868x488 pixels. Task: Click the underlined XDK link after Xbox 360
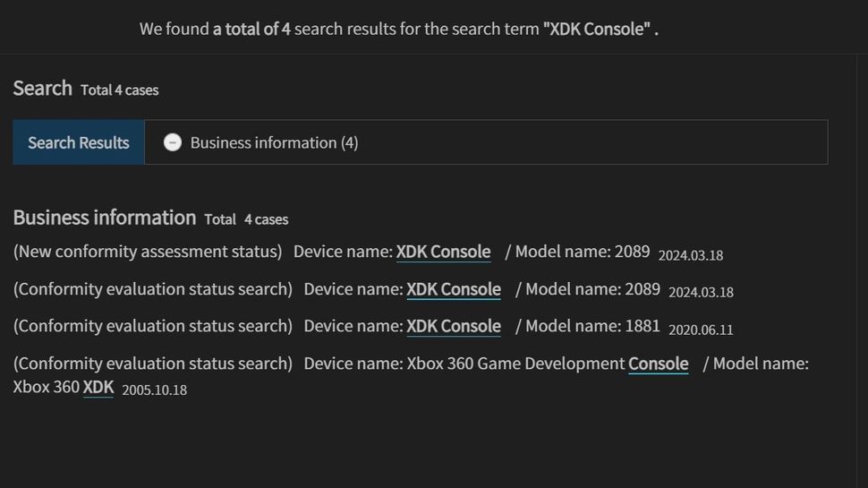[x=98, y=388]
